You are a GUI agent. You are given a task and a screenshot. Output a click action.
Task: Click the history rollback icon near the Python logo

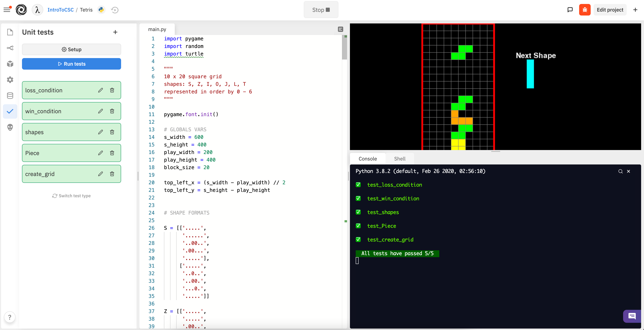coord(114,10)
